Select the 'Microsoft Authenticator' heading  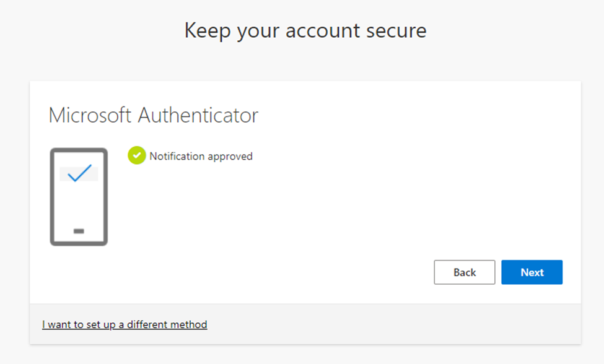pyautogui.click(x=153, y=115)
